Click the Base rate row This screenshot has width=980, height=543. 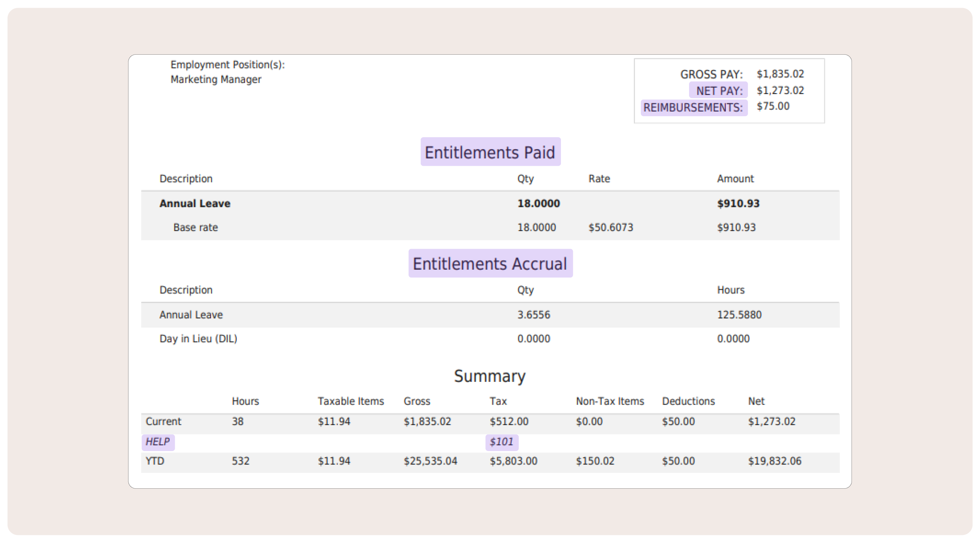coord(195,228)
